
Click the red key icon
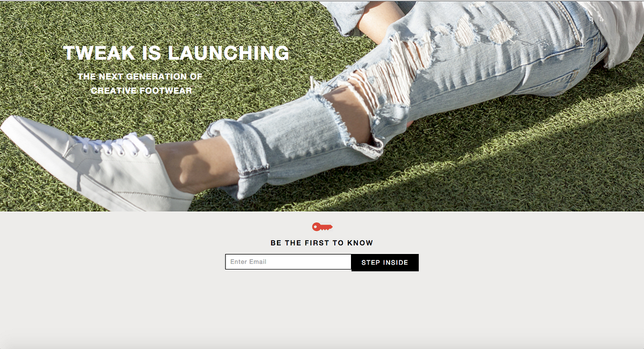pyautogui.click(x=322, y=227)
